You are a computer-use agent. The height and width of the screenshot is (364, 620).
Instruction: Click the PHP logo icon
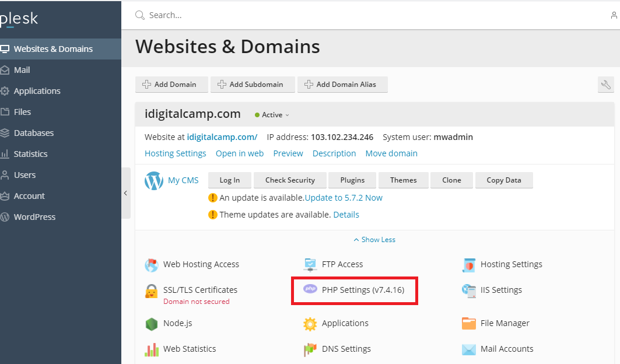(310, 289)
